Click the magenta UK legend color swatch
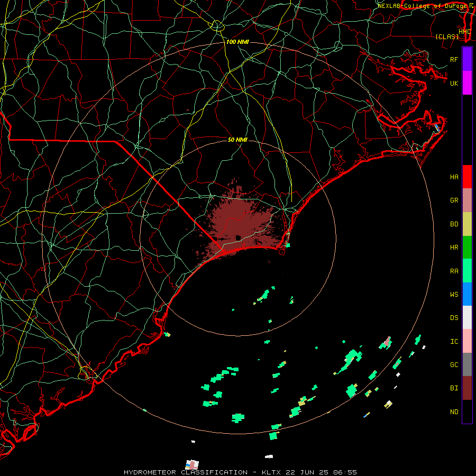 467,83
